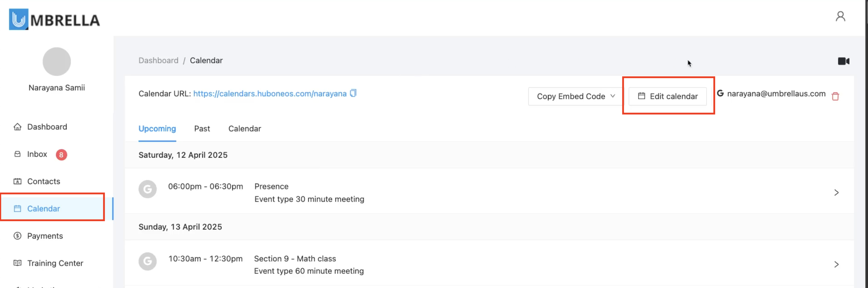Go to Contacts in sidebar

44,181
